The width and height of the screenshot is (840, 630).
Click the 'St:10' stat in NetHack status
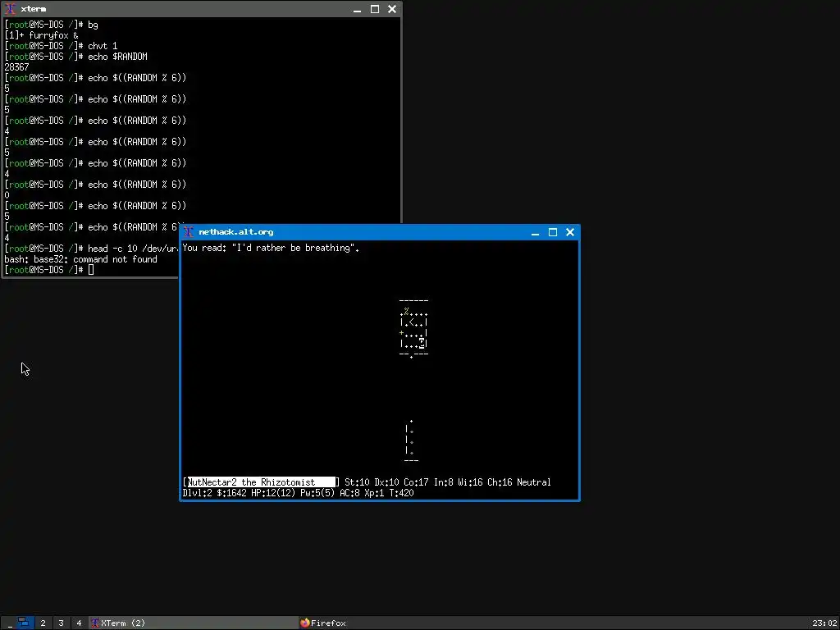click(358, 482)
